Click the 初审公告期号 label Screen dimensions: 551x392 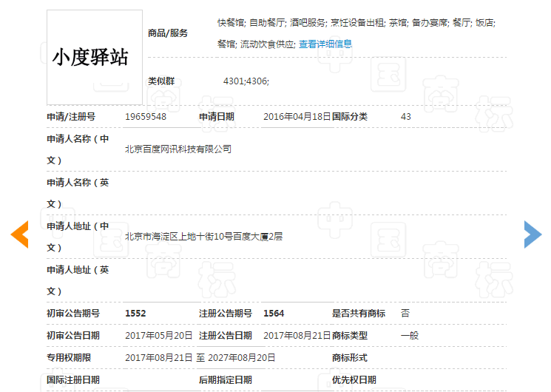(x=73, y=314)
